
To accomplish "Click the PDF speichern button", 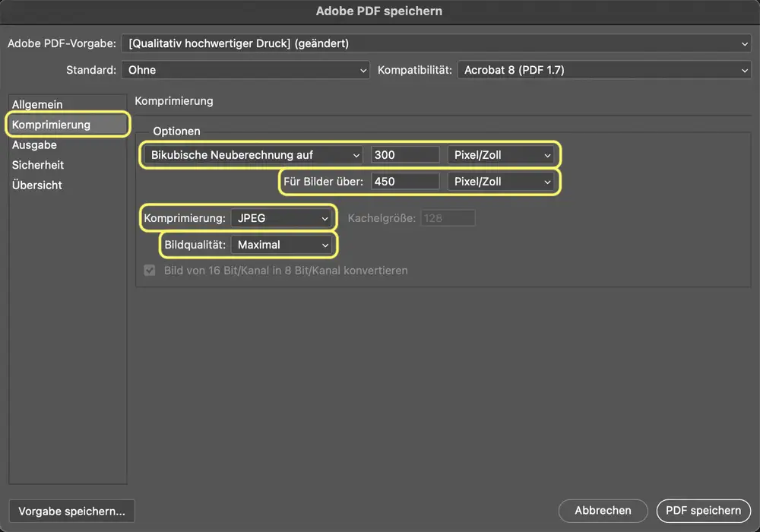I will coord(703,511).
